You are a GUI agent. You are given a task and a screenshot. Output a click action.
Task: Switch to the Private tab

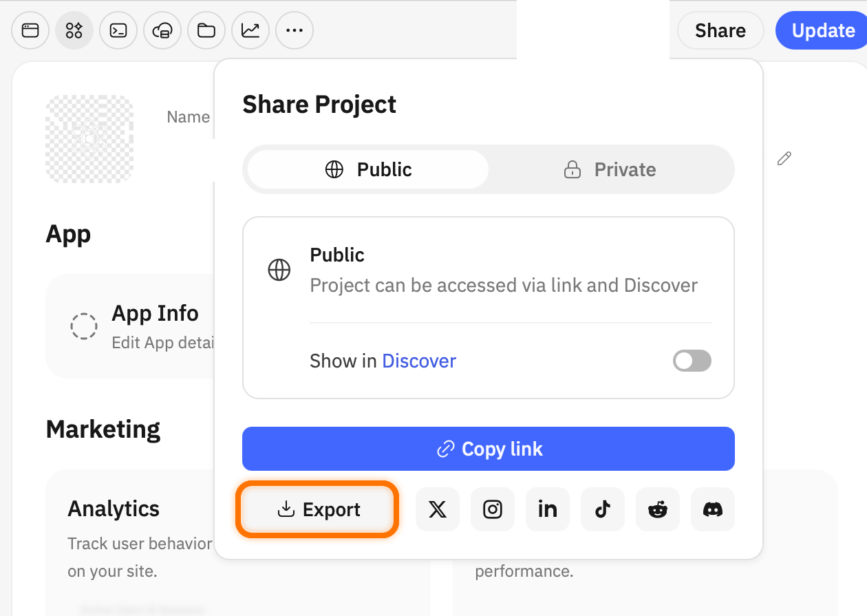[x=610, y=169]
